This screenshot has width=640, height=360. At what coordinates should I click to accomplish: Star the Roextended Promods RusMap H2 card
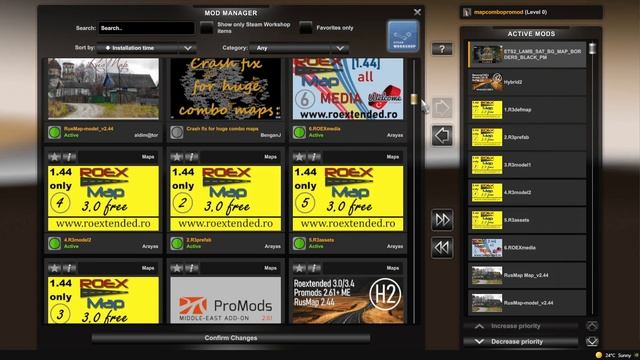click(x=299, y=268)
